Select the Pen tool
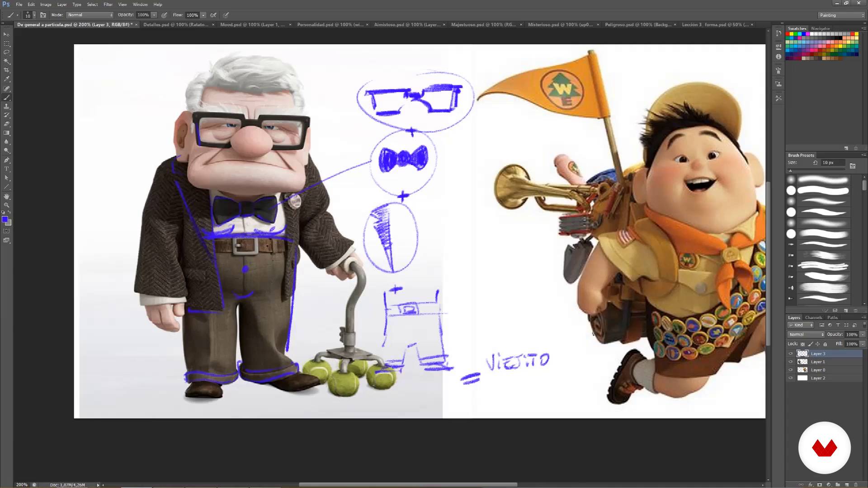This screenshot has height=488, width=868. tap(6, 160)
